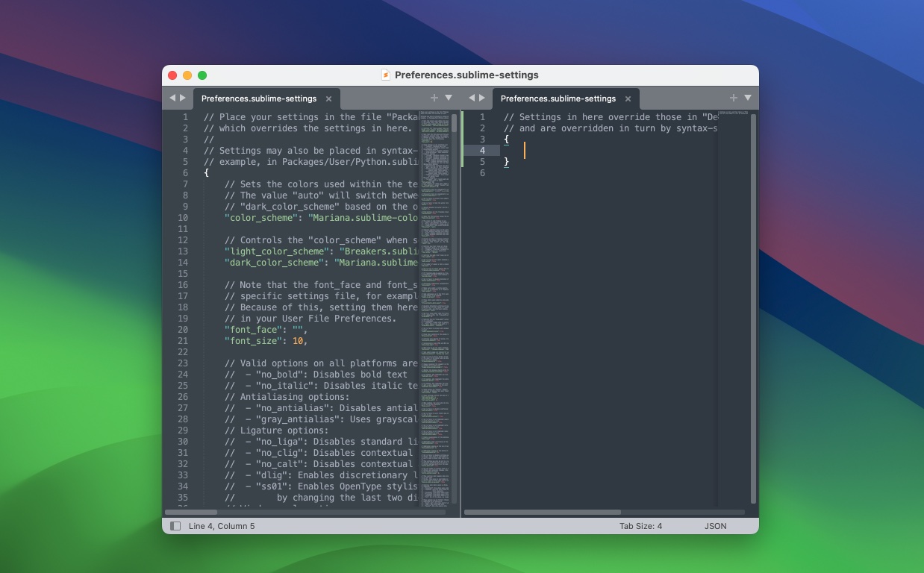This screenshot has height=573, width=924.
Task: Select the right Preferences.sublime-settings tab
Action: pos(560,98)
